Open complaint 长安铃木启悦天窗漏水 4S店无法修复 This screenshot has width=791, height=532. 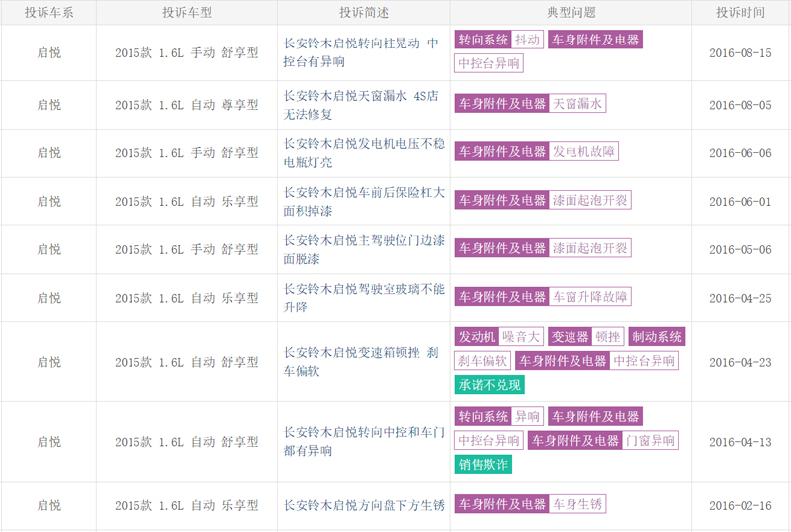(x=361, y=105)
